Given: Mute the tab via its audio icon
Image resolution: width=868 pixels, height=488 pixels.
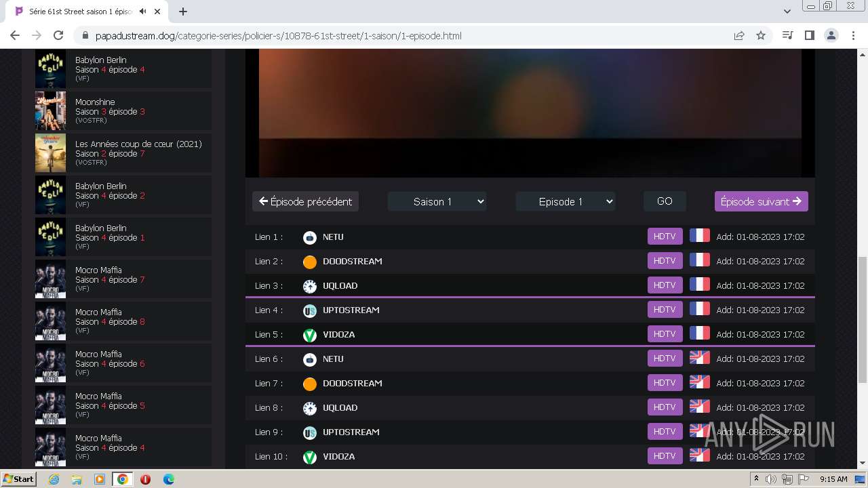Looking at the screenshot, I should point(143,12).
